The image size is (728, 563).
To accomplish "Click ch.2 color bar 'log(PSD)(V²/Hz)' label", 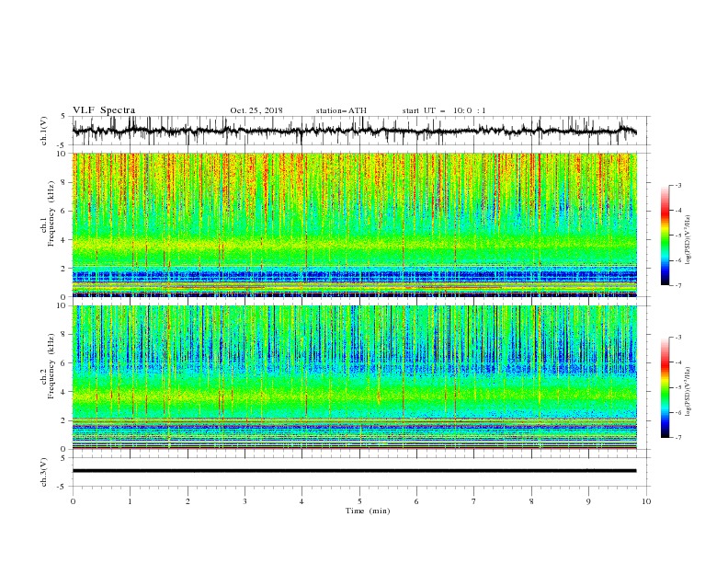I will [688, 392].
